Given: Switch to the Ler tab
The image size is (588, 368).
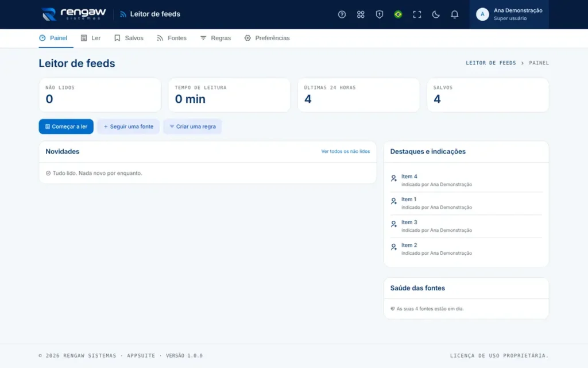Looking at the screenshot, I should click(x=91, y=38).
